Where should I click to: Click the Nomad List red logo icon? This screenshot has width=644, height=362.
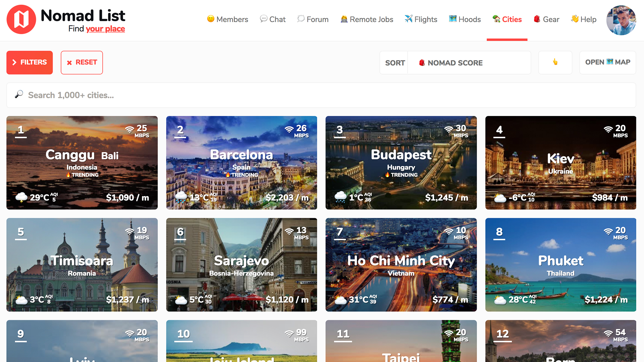pos(21,19)
